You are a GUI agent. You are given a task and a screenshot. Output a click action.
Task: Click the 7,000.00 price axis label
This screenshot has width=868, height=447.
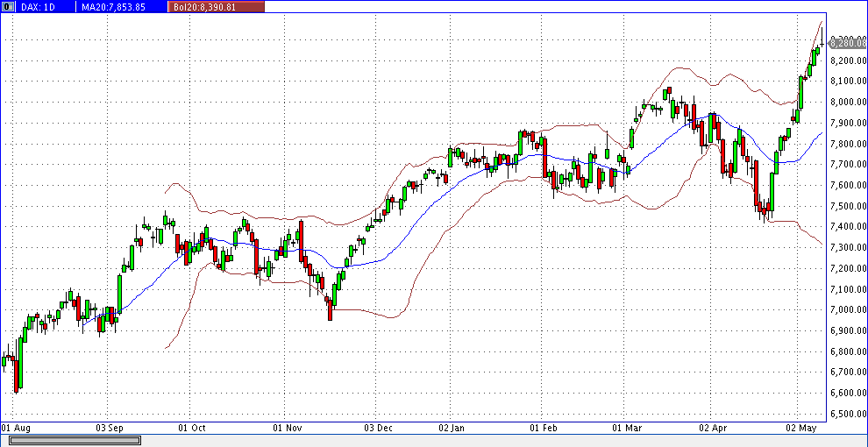coord(849,309)
